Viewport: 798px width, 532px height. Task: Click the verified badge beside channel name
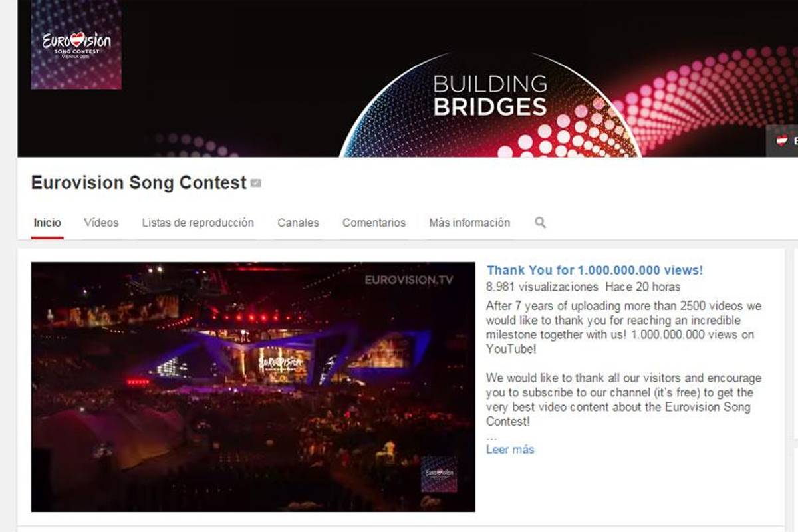tap(256, 183)
